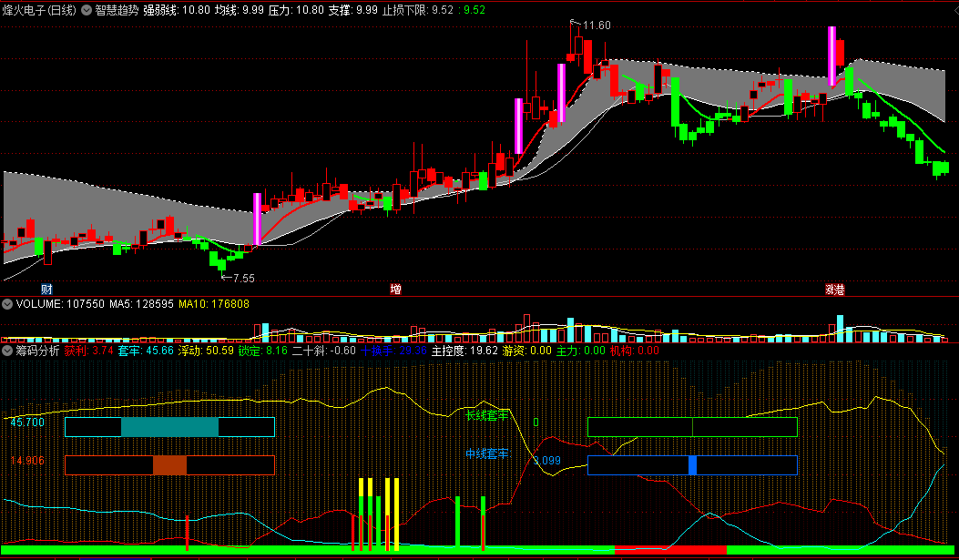Screen dimensions: 959x560
Task: Click the green 长线套牢 gauge bar
Action: pyautogui.click(x=692, y=427)
